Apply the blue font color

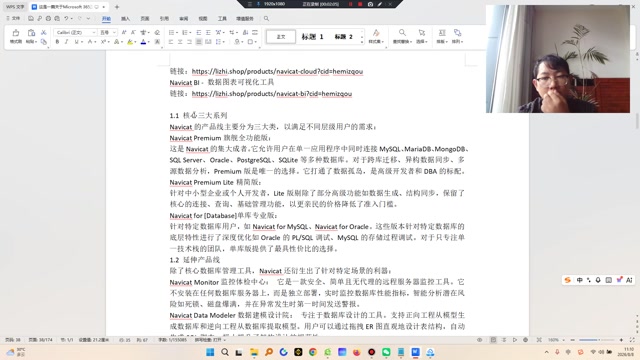tap(143, 42)
